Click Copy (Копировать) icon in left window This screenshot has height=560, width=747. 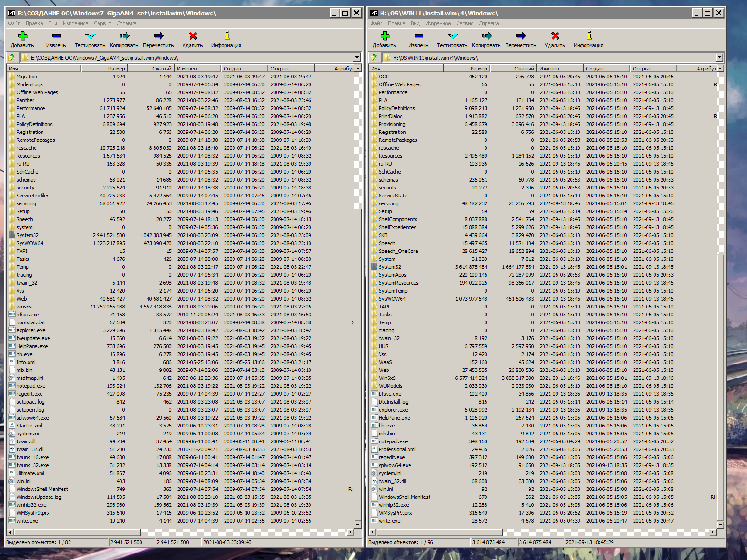124,36
